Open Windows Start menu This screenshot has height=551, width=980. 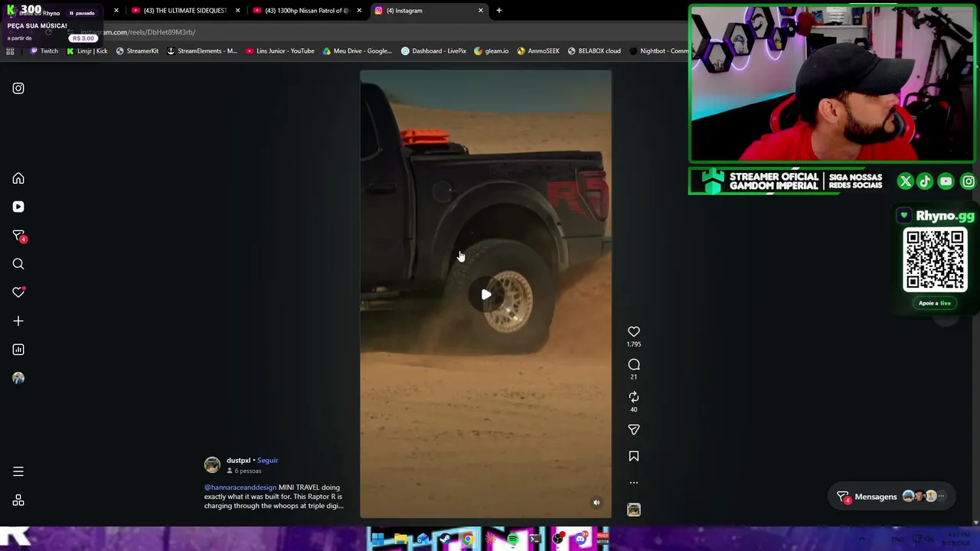(x=377, y=540)
